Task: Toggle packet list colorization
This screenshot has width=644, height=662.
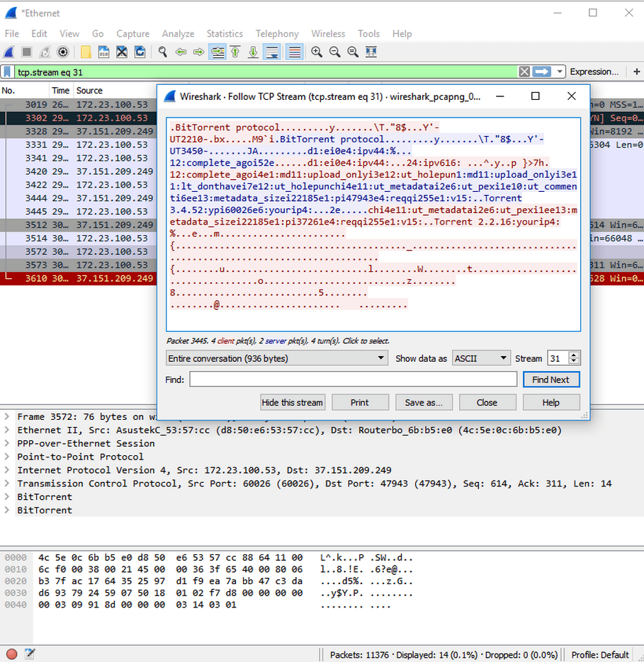Action: click(x=295, y=52)
